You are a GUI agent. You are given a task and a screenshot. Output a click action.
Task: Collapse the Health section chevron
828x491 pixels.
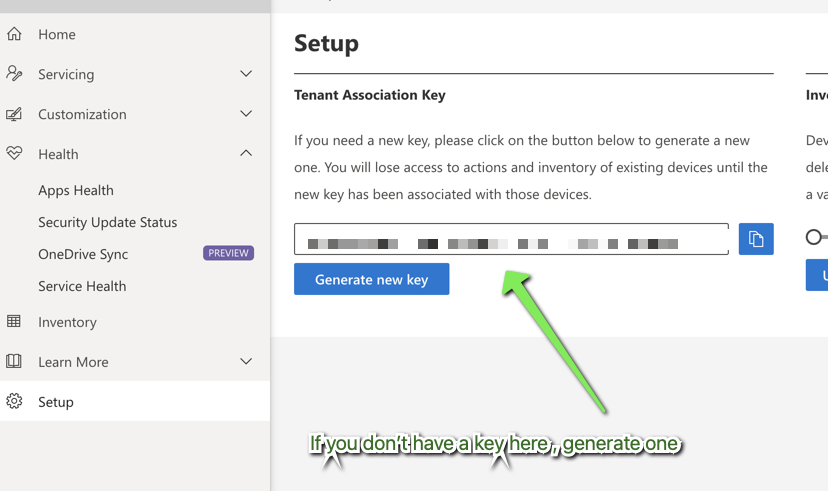pos(246,154)
